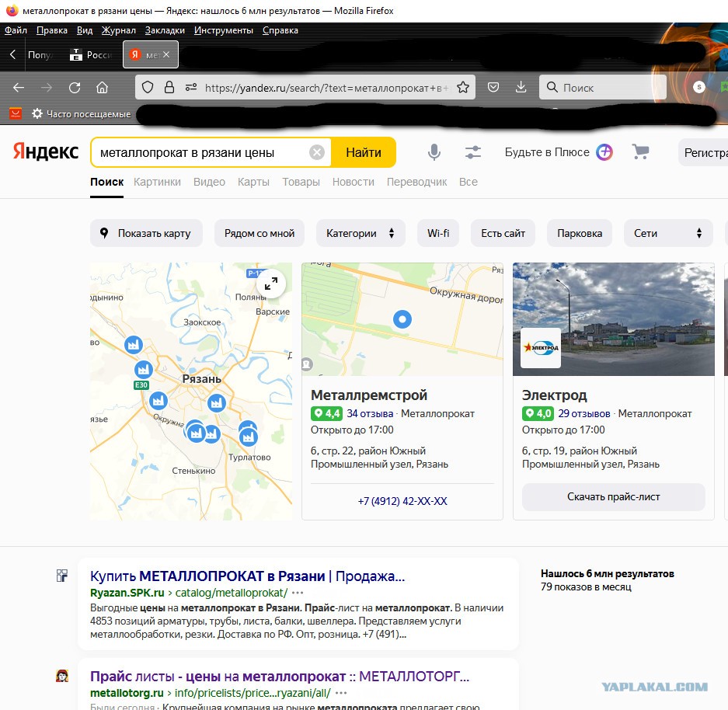Open the 29 отзывов reviews link

[x=584, y=413]
